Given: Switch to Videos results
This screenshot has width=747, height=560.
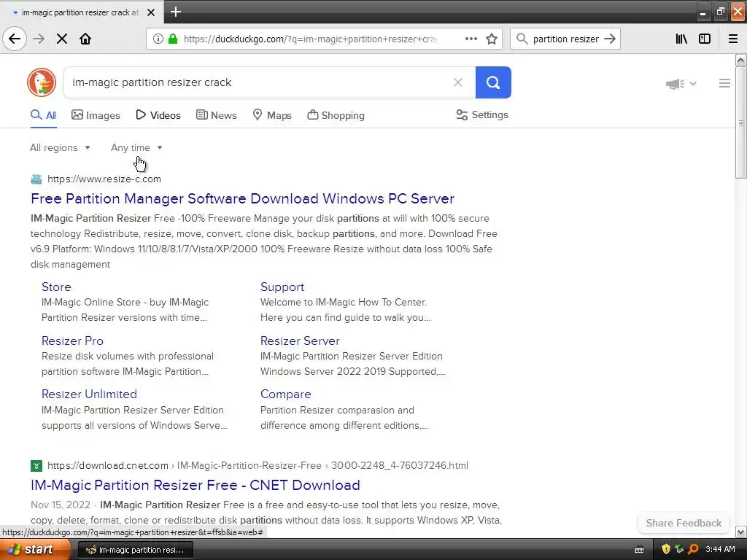Looking at the screenshot, I should pyautogui.click(x=158, y=115).
